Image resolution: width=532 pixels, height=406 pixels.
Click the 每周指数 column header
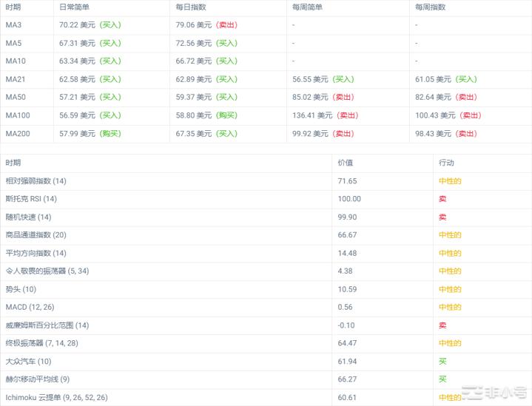coord(431,7)
